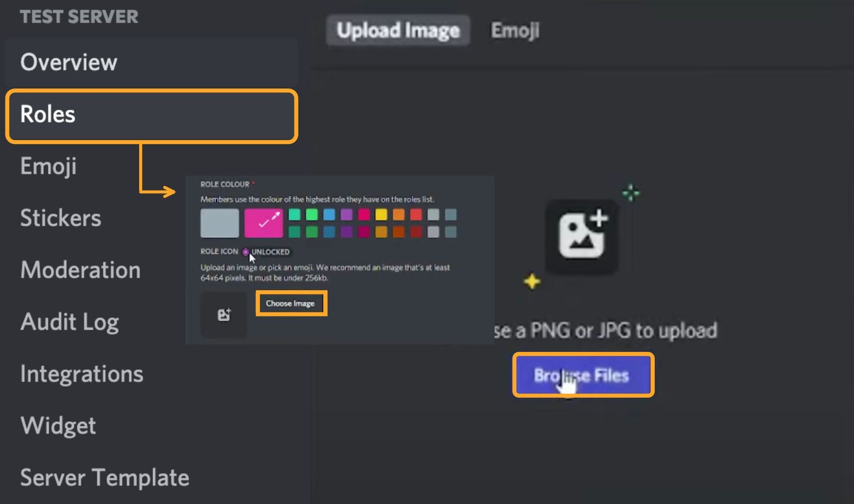Open the Audit Log section
The width and height of the screenshot is (854, 504).
[x=70, y=322]
